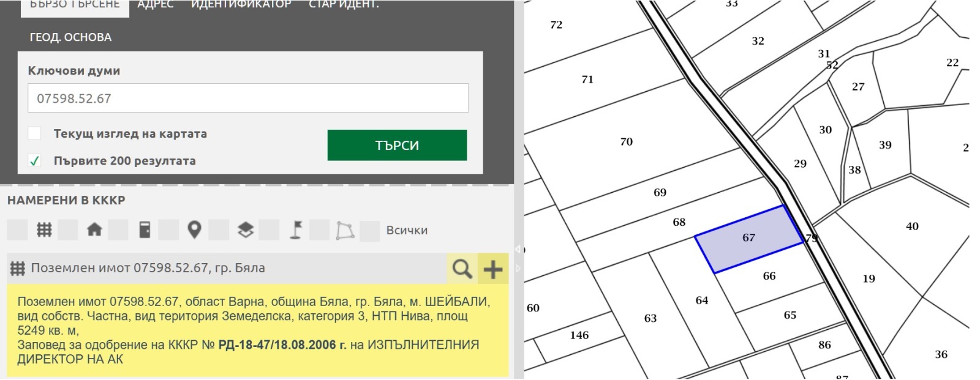Click road parcel label 79 on map
The image size is (980, 380).
(x=812, y=239)
